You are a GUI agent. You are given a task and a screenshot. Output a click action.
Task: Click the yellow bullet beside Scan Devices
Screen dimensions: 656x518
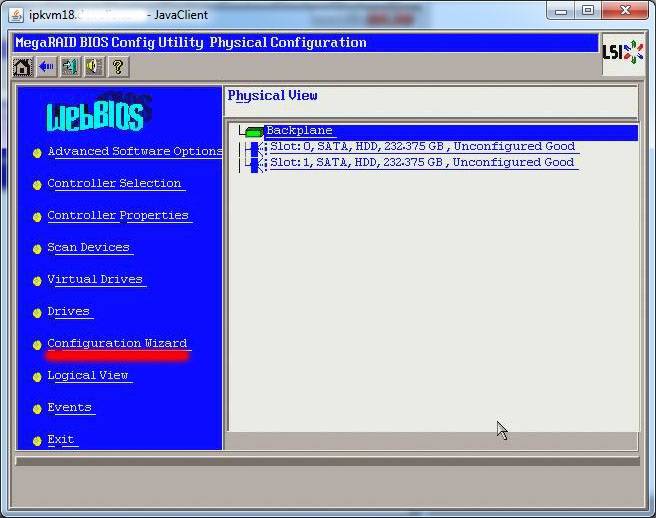click(x=37, y=249)
